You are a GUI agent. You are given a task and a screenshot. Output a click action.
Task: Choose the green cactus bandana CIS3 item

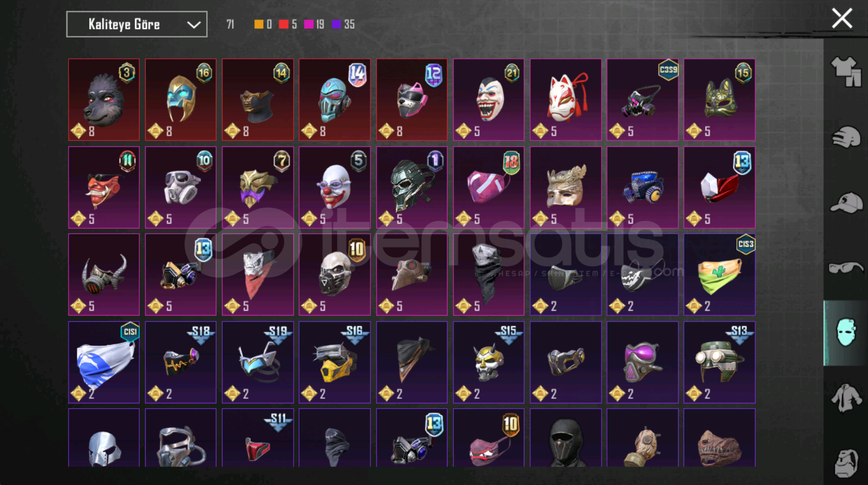pyautogui.click(x=720, y=274)
